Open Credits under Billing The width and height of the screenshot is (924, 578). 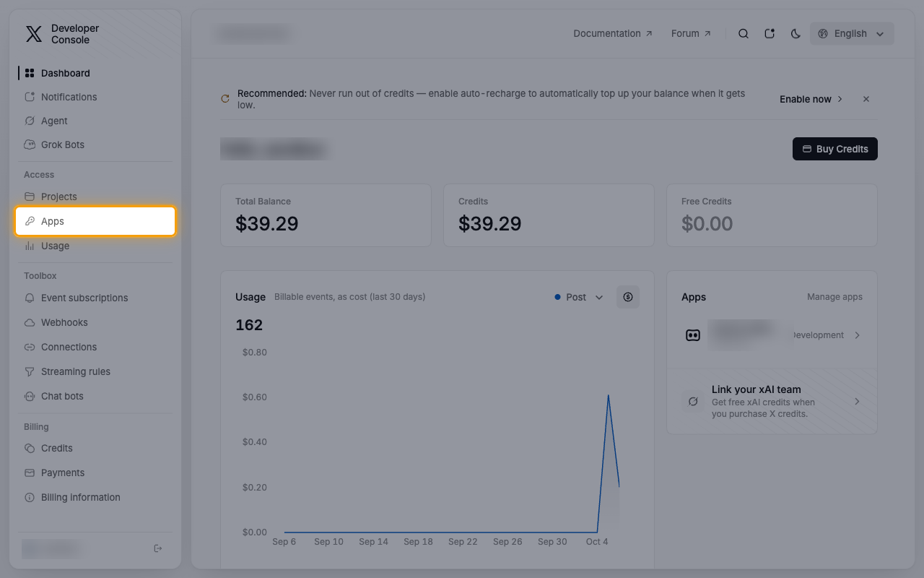pyautogui.click(x=95, y=448)
